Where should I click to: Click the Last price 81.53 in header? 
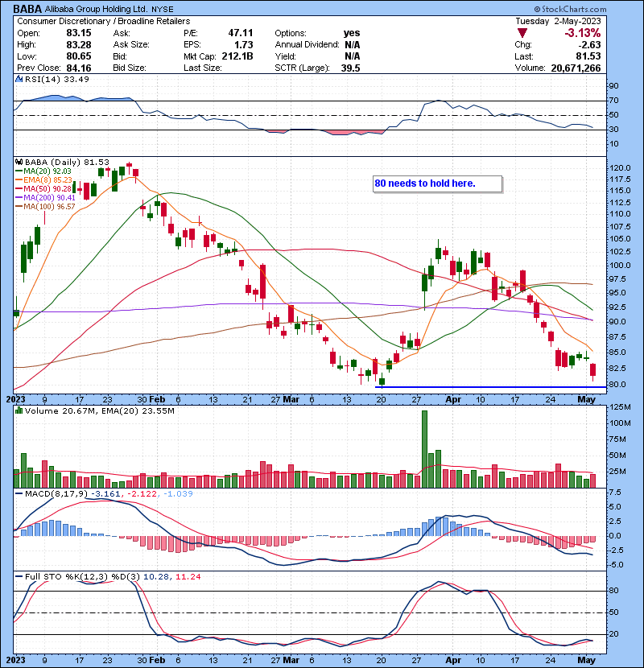[x=588, y=56]
